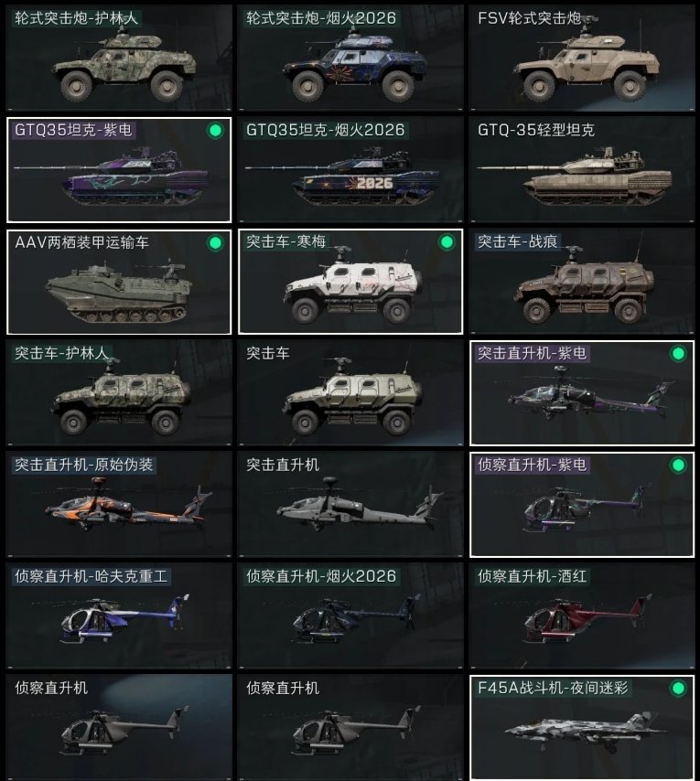The width and height of the screenshot is (700, 781).
Task: Pick the 侦察直升机-烟火2026 skin
Action: 350,616
